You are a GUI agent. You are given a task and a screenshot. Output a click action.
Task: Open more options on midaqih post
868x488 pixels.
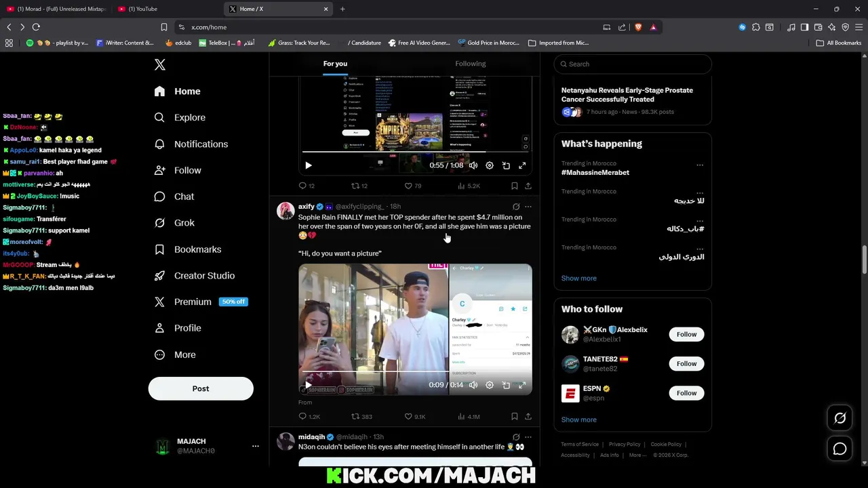coord(528,437)
